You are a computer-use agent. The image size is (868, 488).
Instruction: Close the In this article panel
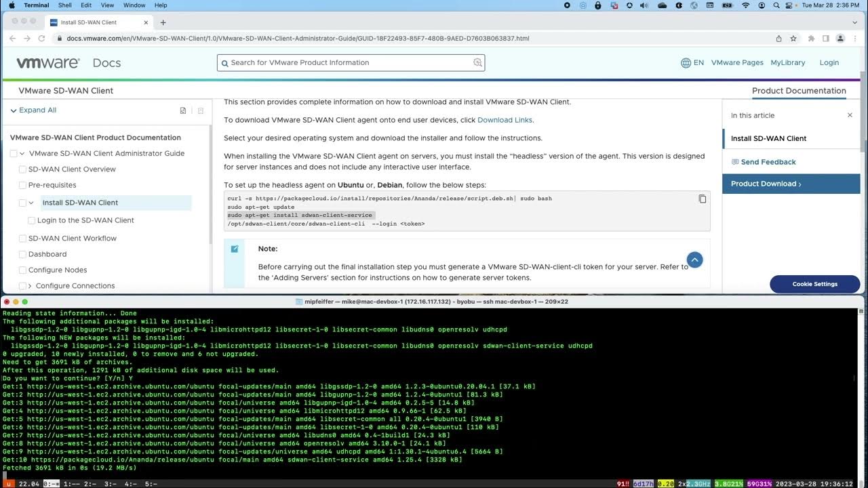click(850, 115)
